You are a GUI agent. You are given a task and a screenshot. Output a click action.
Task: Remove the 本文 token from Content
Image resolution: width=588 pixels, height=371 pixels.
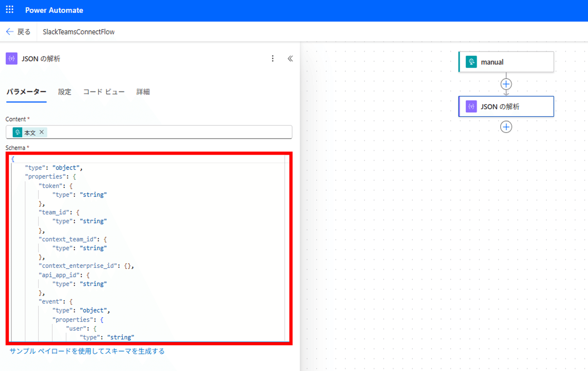coord(42,132)
